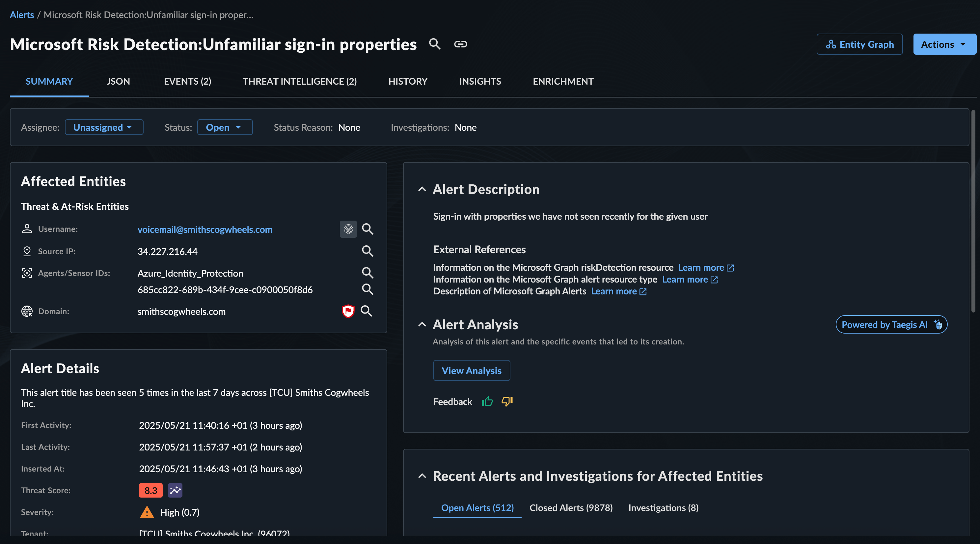Copy alert link using chain icon

coord(460,44)
